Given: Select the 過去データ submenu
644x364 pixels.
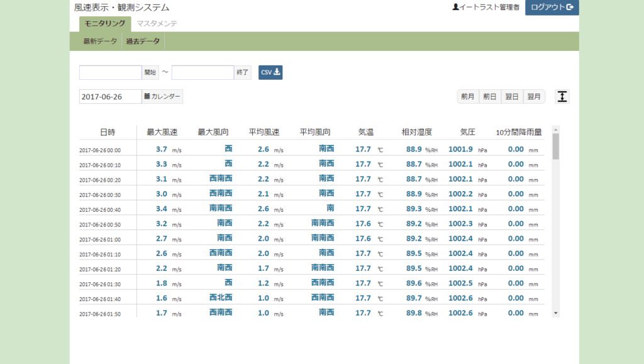Looking at the screenshot, I should (143, 41).
